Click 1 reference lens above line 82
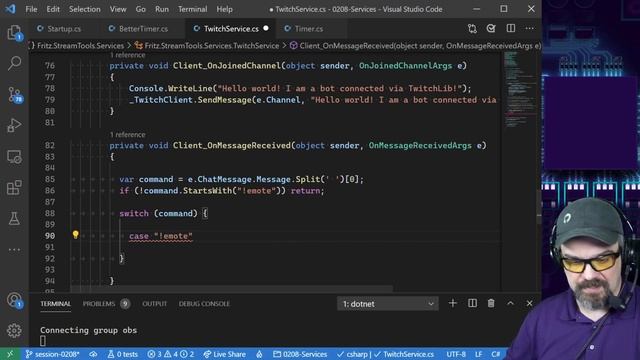 click(127, 135)
